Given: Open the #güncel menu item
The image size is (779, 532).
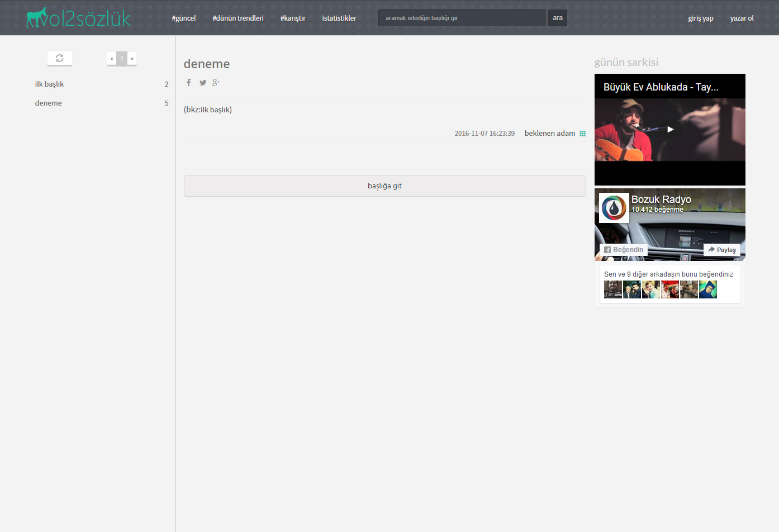Looking at the screenshot, I should point(184,18).
